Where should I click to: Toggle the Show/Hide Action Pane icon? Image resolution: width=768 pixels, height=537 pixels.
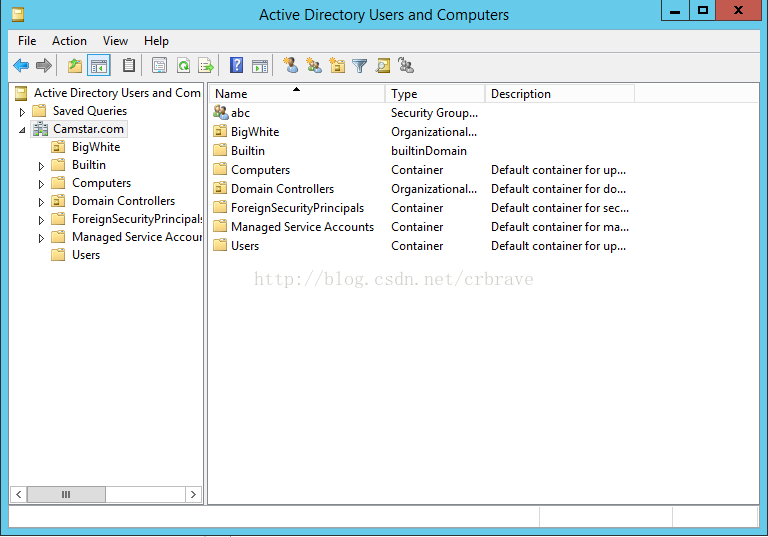260,65
